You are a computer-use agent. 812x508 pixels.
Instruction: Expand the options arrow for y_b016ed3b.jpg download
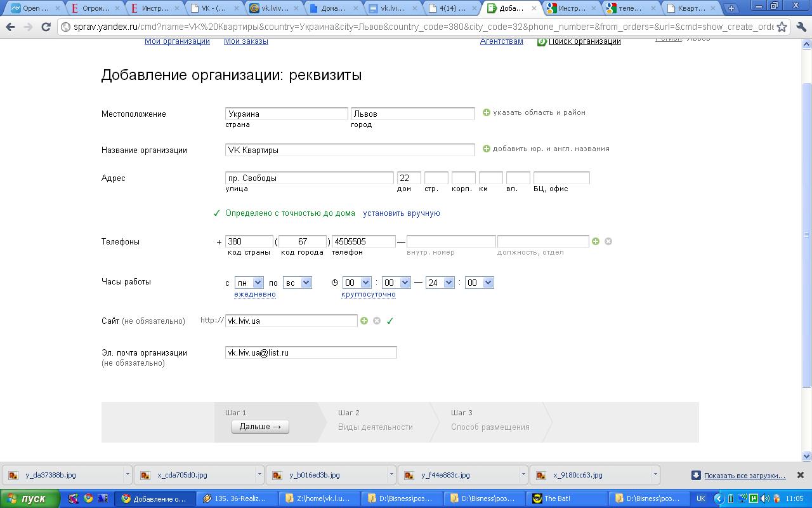coord(391,475)
